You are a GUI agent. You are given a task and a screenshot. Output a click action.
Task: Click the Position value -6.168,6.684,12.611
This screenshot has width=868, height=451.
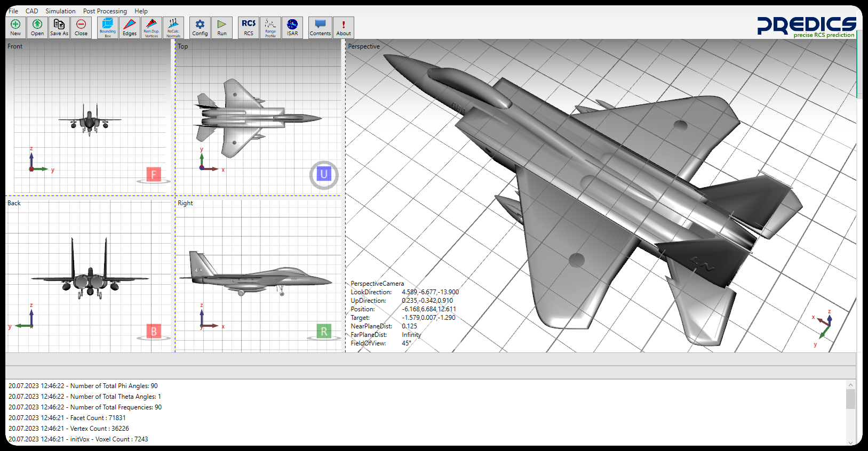tap(429, 309)
